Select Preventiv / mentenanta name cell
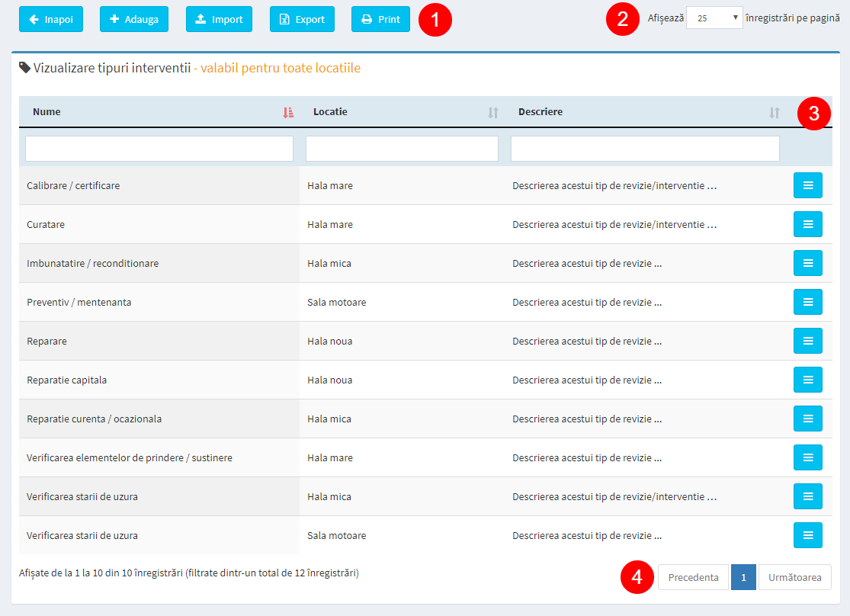The height and width of the screenshot is (616, 850). coord(159,302)
